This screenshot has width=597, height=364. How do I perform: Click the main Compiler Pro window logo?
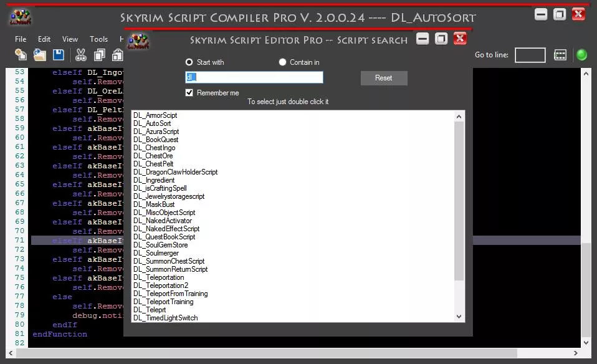[20, 17]
